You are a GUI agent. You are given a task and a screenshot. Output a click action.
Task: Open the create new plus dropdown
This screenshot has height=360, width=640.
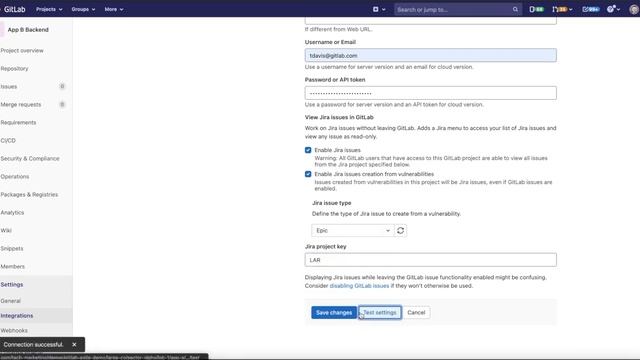(x=379, y=9)
